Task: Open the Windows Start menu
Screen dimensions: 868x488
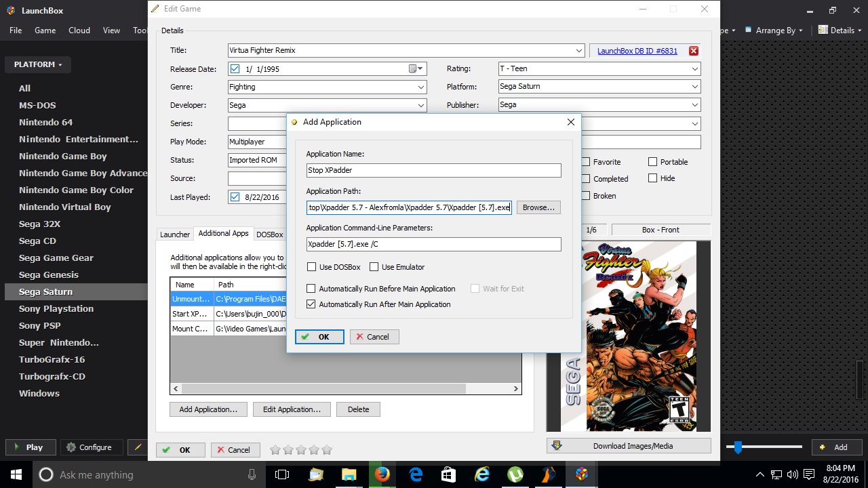Action: pos(16,474)
